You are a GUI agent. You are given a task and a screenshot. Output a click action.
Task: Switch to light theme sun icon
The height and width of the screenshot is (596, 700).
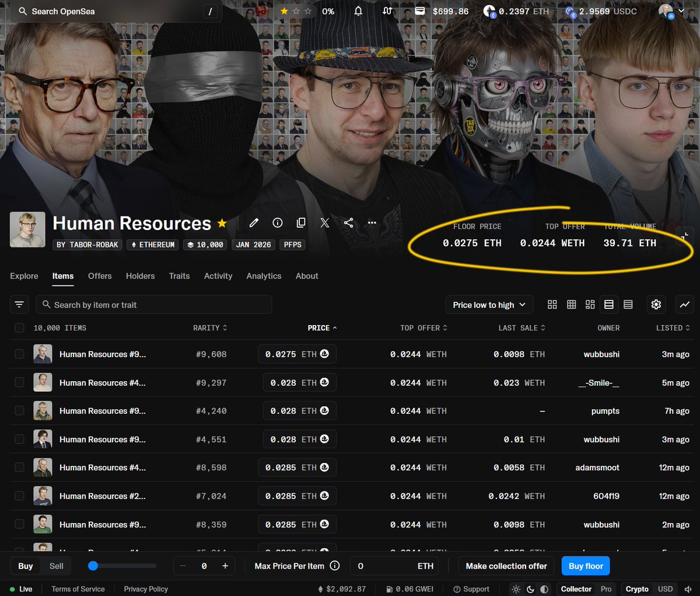tap(516, 589)
